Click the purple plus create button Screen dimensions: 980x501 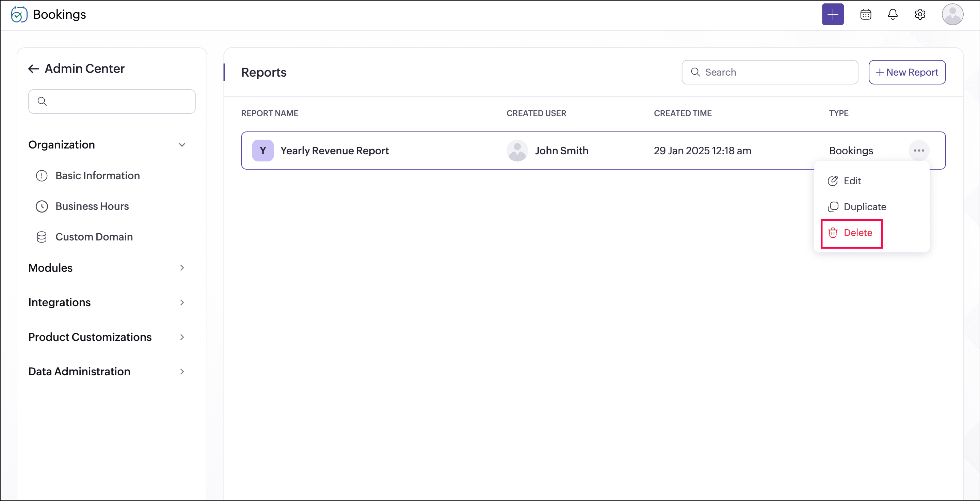832,14
